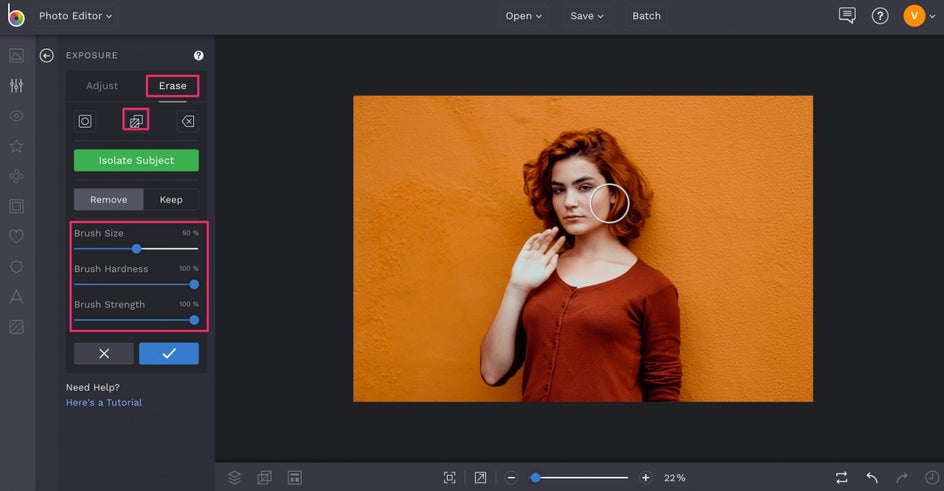
Task: Select Remove brush mode
Action: click(x=109, y=199)
